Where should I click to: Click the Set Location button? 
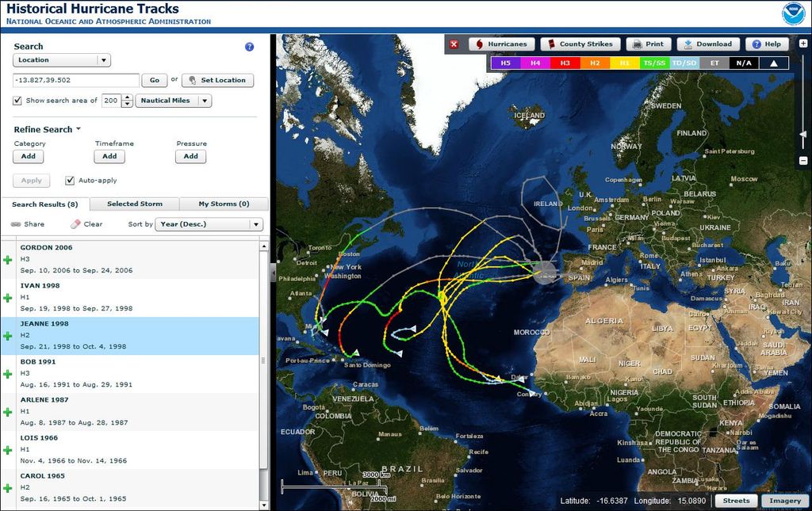tap(217, 80)
